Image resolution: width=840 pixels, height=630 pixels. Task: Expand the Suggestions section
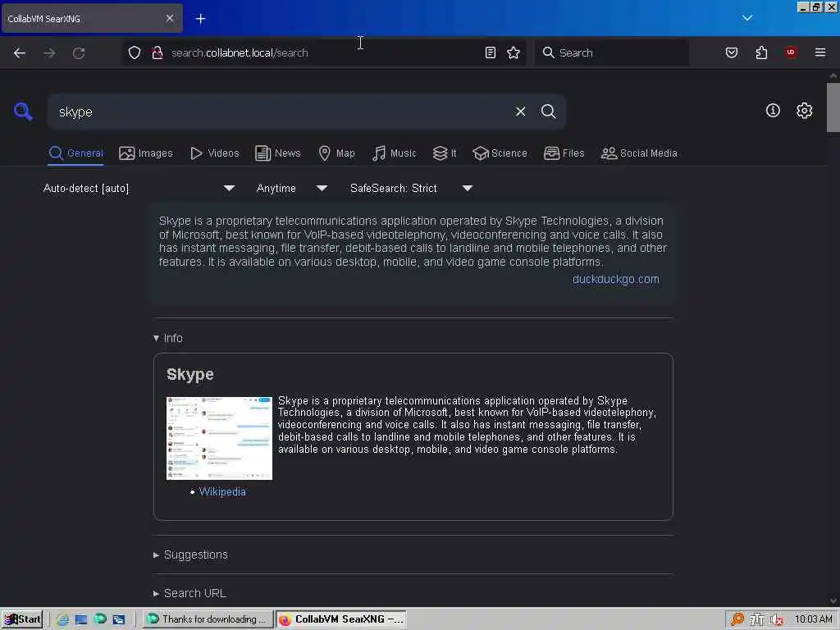point(190,555)
